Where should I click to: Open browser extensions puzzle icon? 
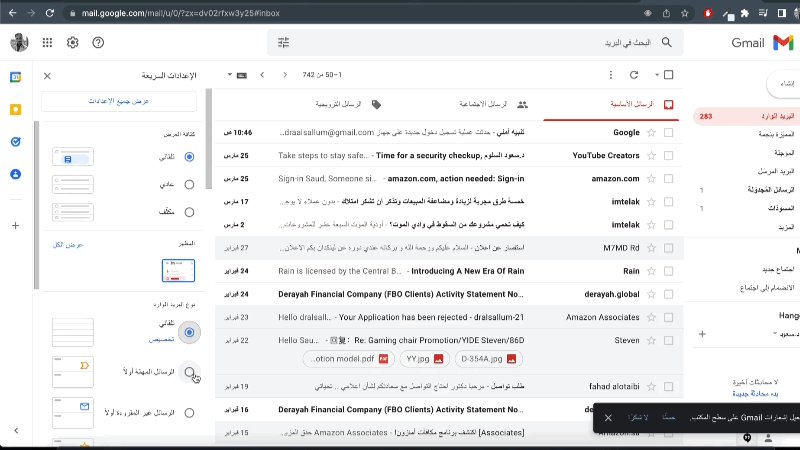click(x=745, y=13)
